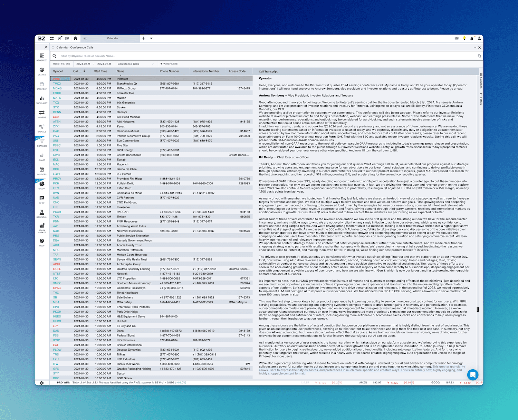Image resolution: width=518 pixels, height=420 pixels.
Task: Click the end date 2024-07-11
Action: click(104, 64)
